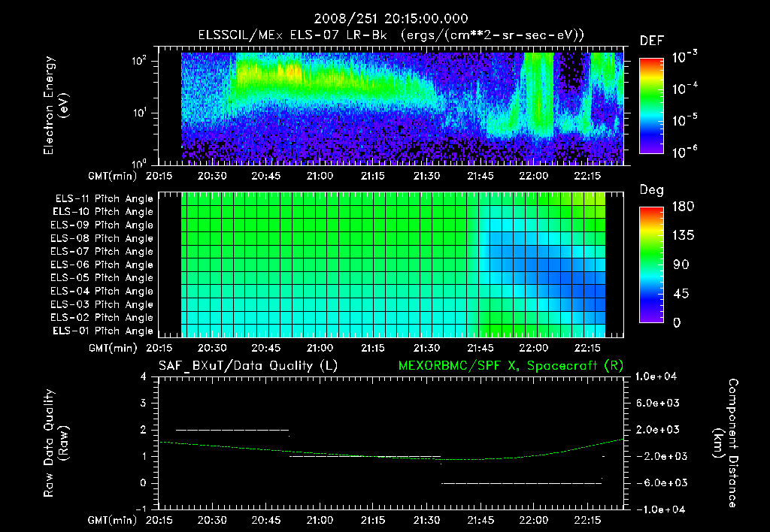770x532 pixels.
Task: Click the Raw Data Quality (Raw) axis label
Action: pyautogui.click(x=56, y=443)
